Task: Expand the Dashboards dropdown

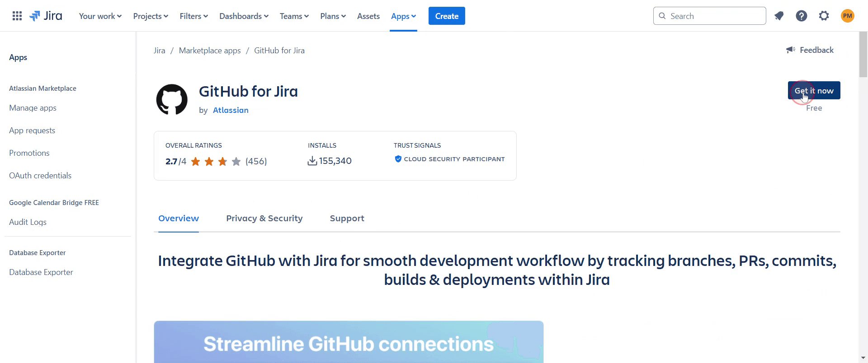Action: [244, 16]
